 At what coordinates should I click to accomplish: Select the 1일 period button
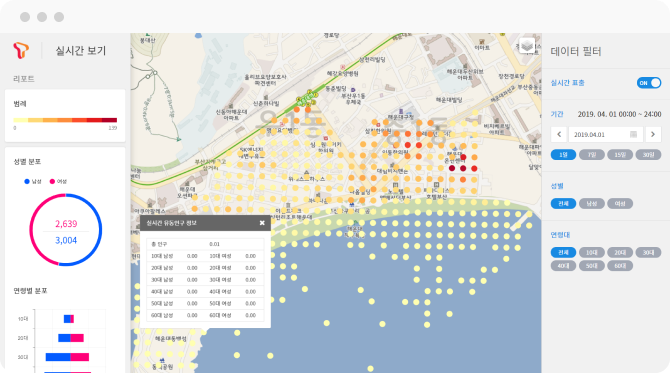pyautogui.click(x=563, y=155)
